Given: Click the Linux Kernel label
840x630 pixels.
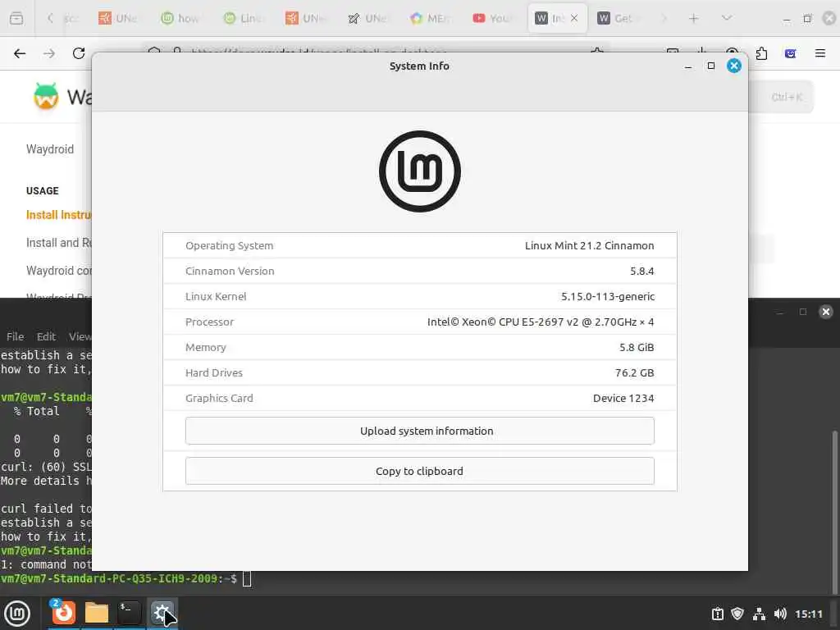Looking at the screenshot, I should pos(216,296).
